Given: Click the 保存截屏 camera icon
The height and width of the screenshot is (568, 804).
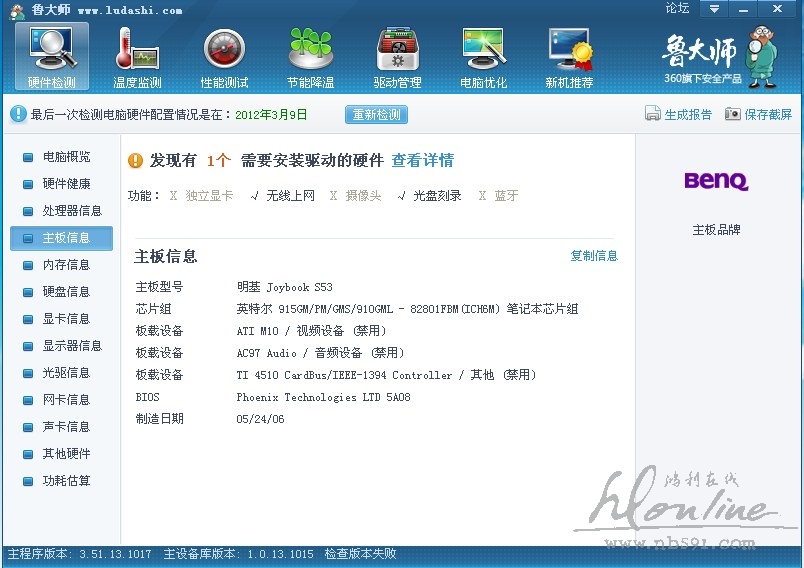Looking at the screenshot, I should click(733, 113).
